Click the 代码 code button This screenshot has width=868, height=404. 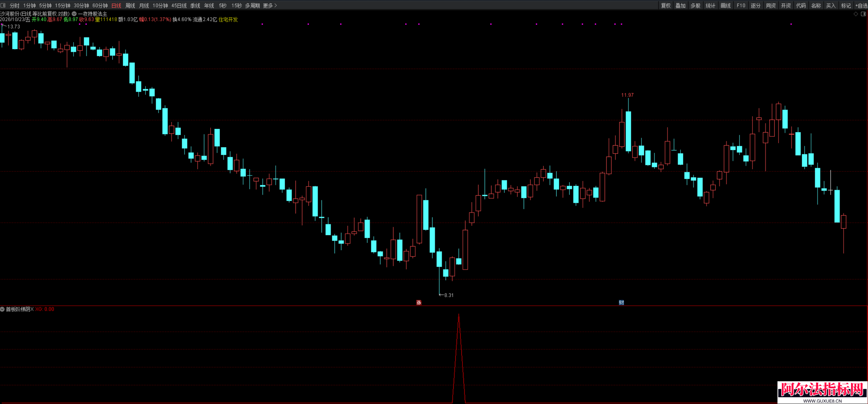tap(801, 5)
